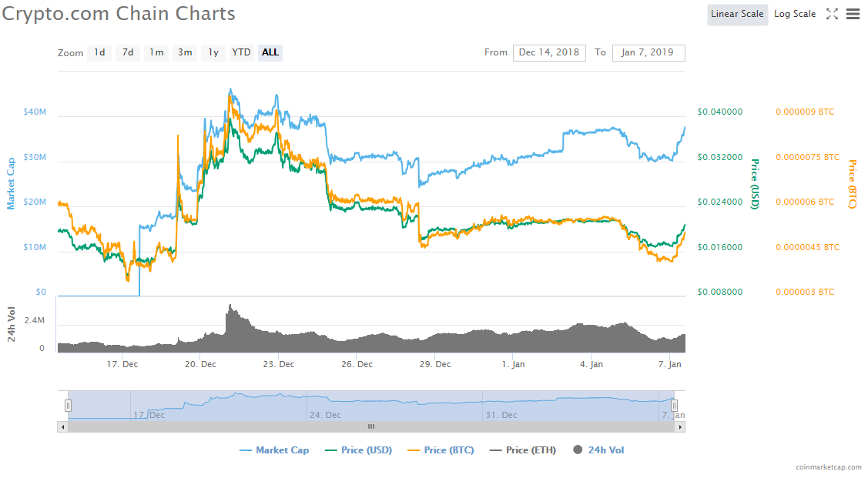Toggle Price (BTC) series in legend
Image resolution: width=868 pixels, height=478 pixels.
[x=441, y=450]
